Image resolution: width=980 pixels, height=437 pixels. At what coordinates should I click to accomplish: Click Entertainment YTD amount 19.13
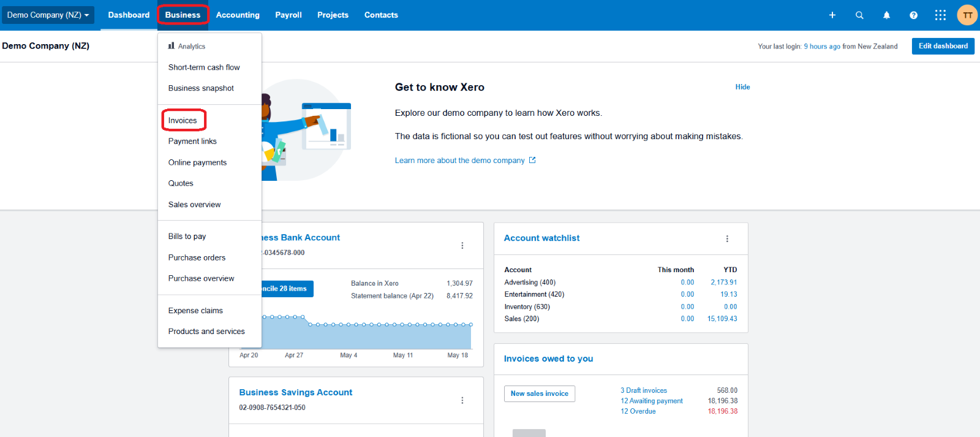point(729,295)
